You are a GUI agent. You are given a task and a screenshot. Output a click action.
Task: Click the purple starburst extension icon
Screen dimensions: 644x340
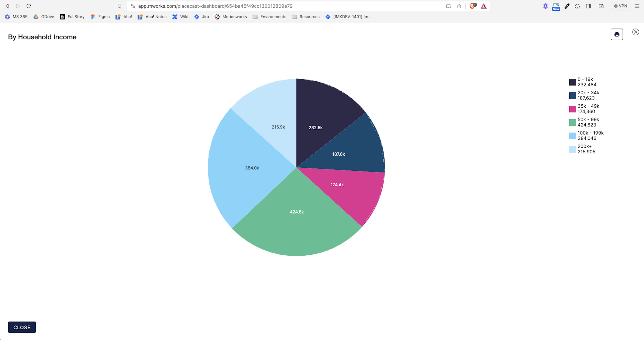coord(545,6)
